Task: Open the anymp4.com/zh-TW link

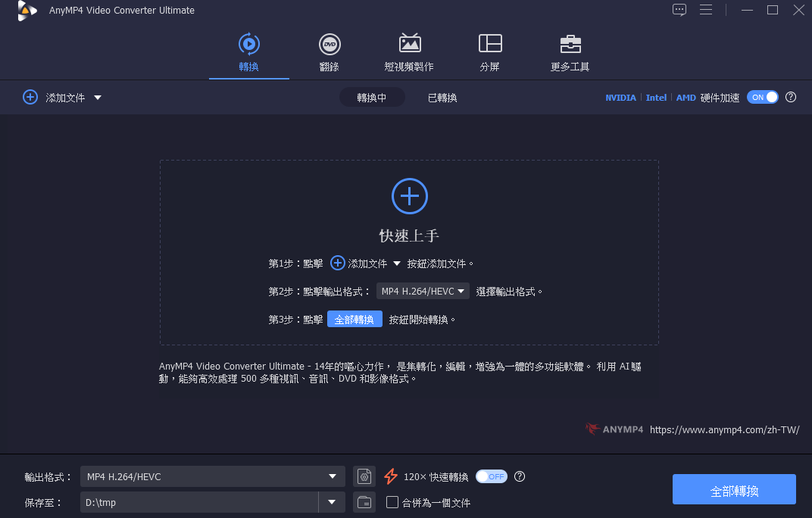Action: pos(724,429)
